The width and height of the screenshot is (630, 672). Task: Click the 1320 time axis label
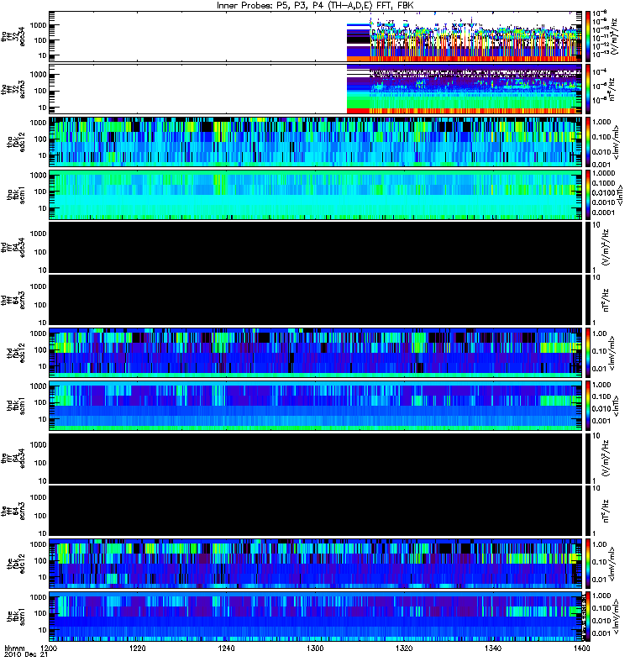[404, 648]
